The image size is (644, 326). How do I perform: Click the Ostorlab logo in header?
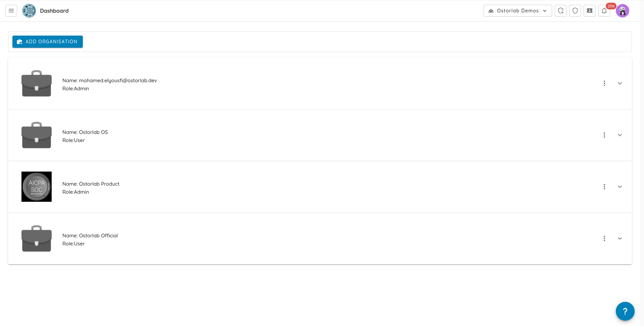coord(29,11)
